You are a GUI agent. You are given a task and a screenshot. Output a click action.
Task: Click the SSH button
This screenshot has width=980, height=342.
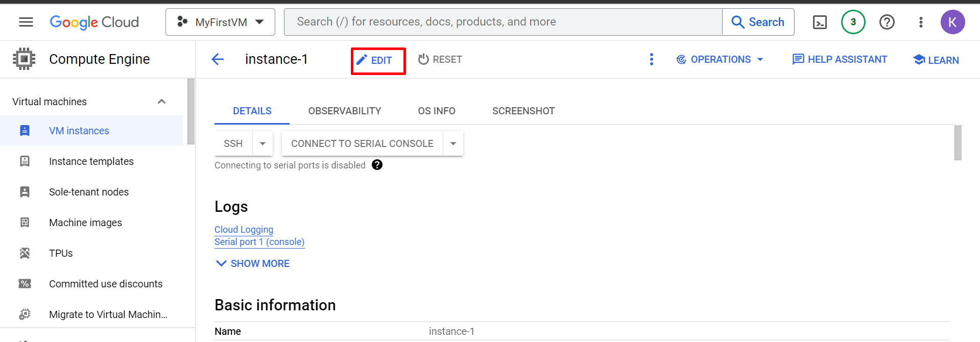click(233, 143)
